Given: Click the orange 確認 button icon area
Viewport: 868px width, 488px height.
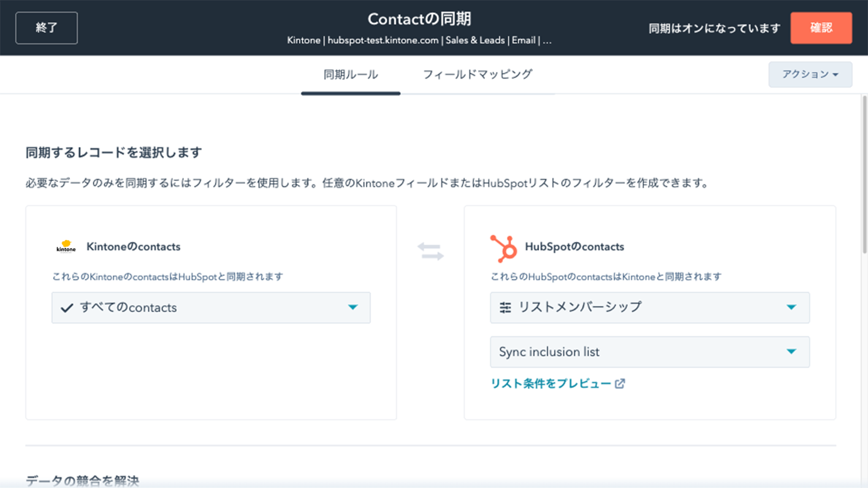Looking at the screenshot, I should point(821,28).
